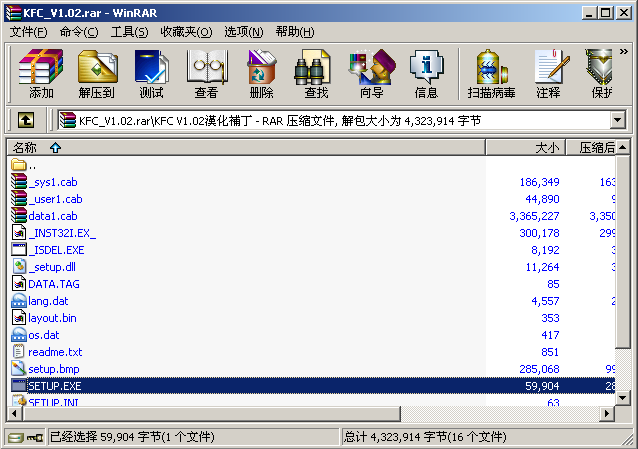Screen dimensions: 638x449
Task: Launch the 向导 (Wizard) tool
Action: [x=371, y=74]
